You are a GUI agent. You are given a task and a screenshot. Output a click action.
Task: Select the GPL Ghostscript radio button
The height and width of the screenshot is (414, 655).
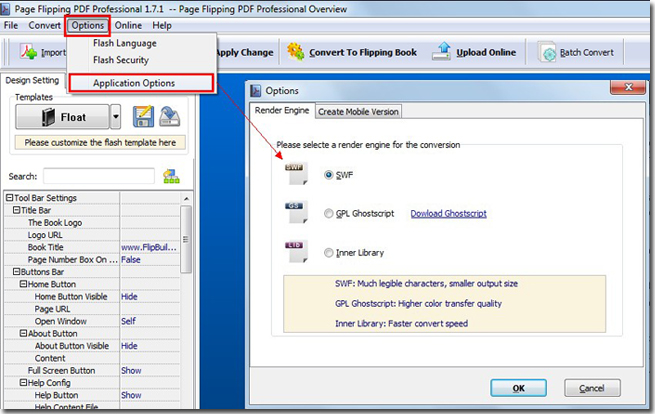click(x=329, y=213)
